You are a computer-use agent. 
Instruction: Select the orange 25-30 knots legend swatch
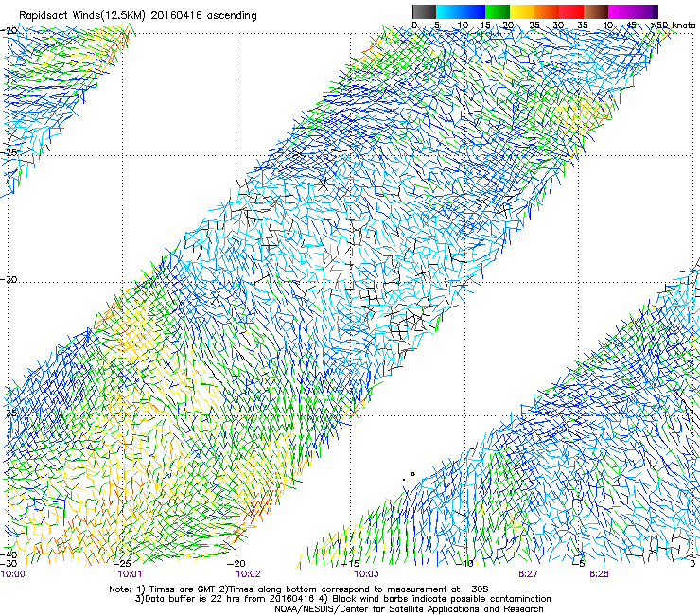[547, 11]
